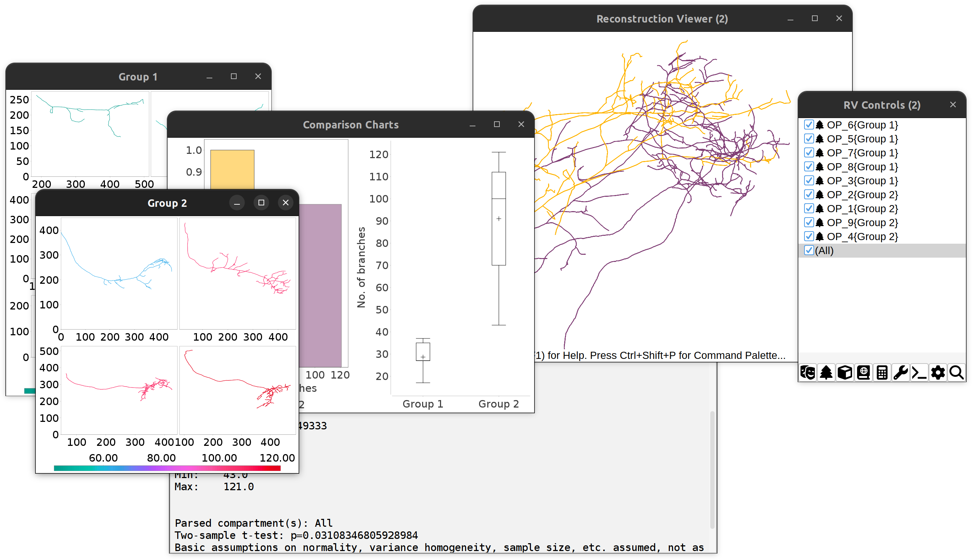
Task: Maximize the Group 2 window
Action: pos(261,203)
